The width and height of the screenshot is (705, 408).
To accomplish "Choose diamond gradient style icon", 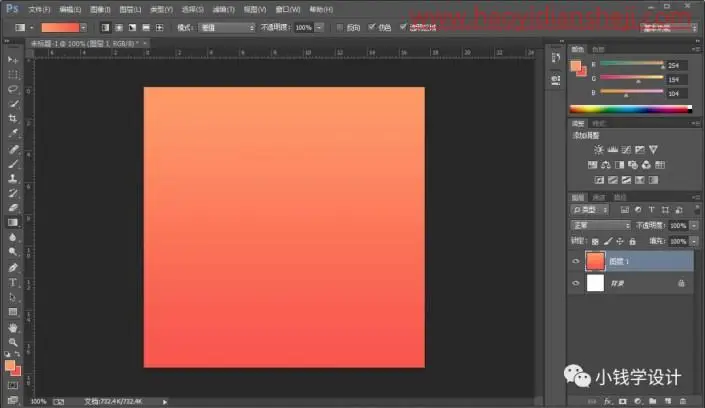I will [159, 28].
